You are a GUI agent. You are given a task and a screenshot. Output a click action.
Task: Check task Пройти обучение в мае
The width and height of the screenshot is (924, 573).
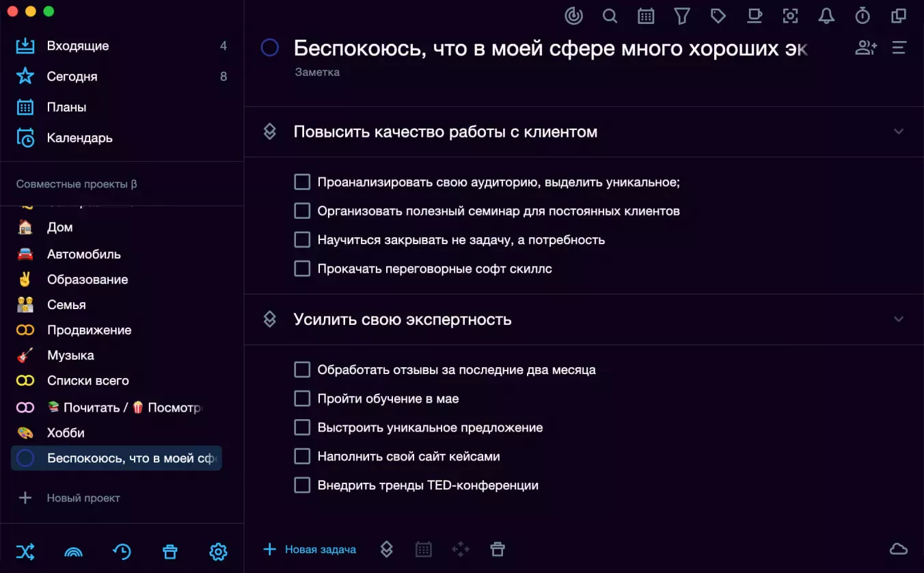pos(302,398)
